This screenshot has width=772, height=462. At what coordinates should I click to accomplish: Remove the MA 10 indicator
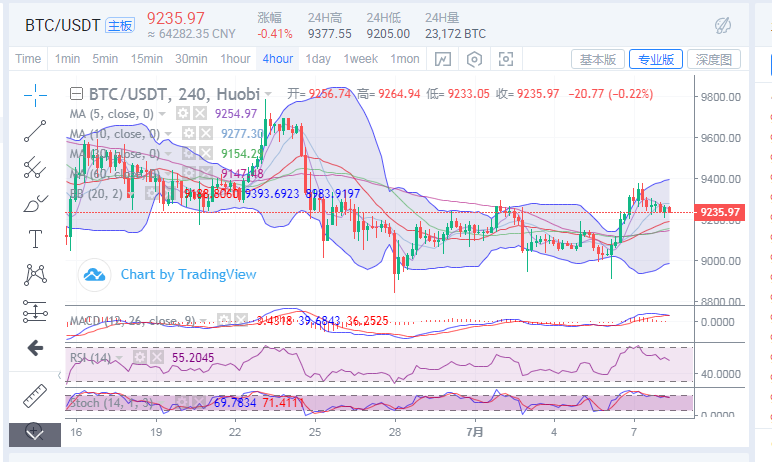click(205, 133)
